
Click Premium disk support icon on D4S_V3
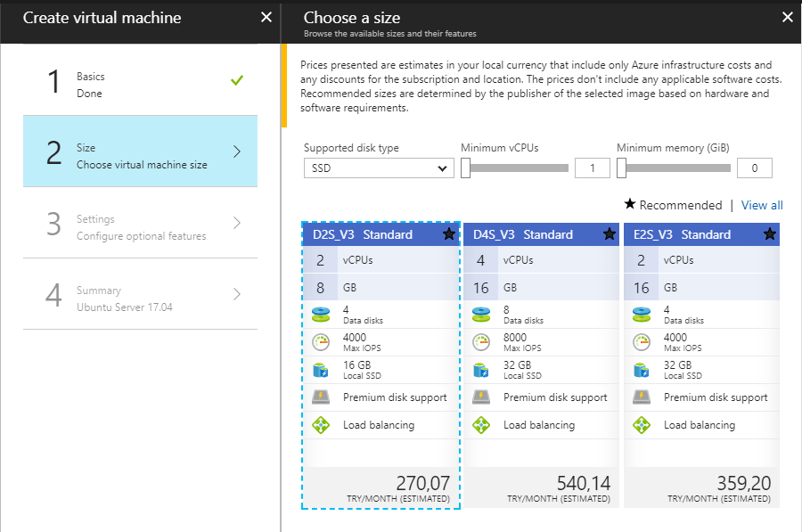pyautogui.click(x=481, y=397)
